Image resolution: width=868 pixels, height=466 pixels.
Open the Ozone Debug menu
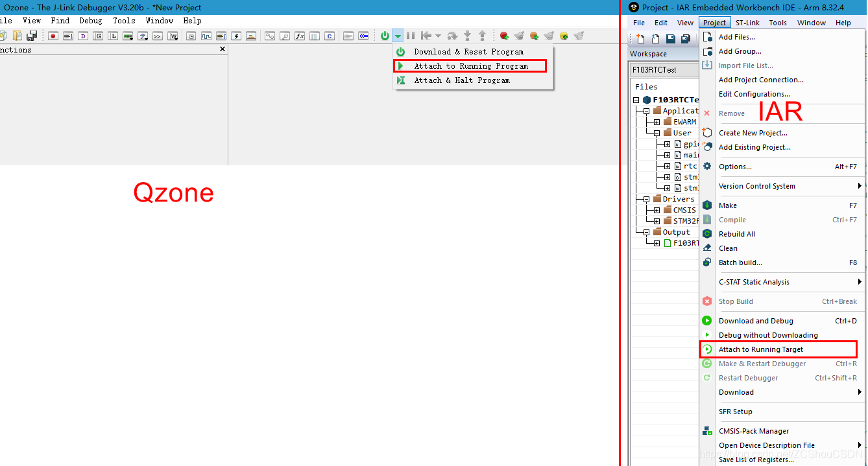(91, 21)
